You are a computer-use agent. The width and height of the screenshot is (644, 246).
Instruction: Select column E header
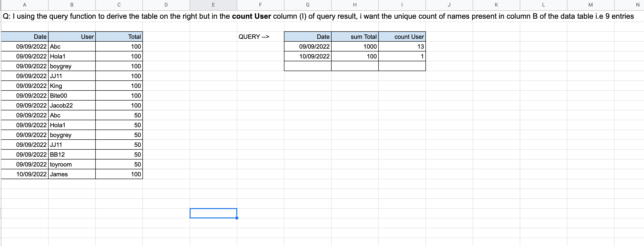213,5
